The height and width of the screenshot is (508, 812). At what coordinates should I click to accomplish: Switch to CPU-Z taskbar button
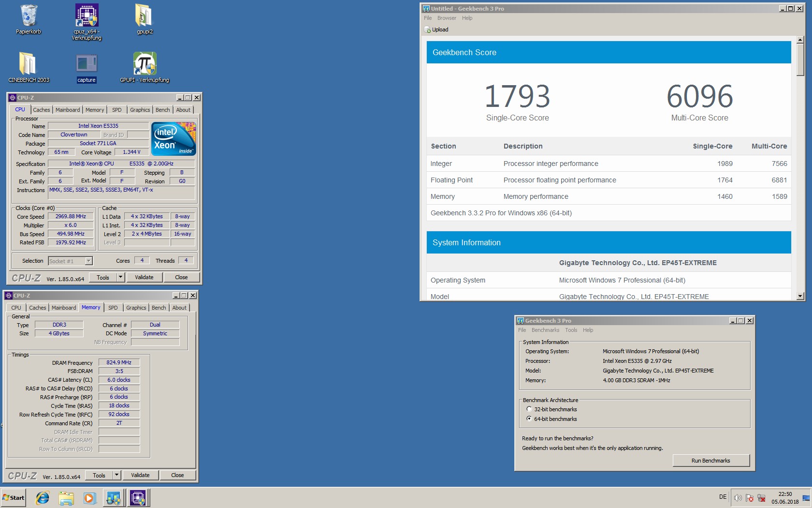(138, 498)
